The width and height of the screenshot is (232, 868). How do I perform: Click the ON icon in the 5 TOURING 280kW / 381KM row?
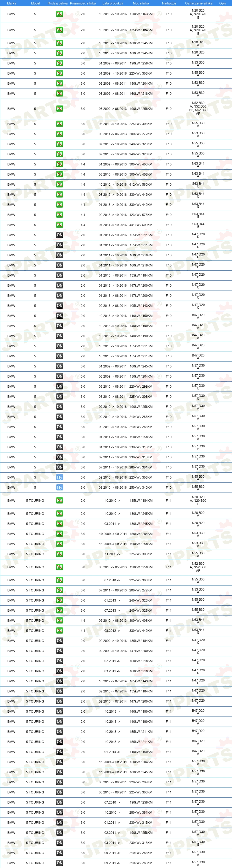pos(59,812)
